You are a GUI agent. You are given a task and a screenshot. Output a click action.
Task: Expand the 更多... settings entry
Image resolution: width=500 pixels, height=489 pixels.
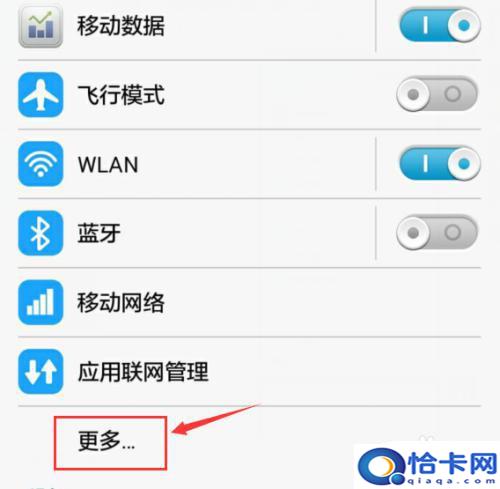pos(110,443)
